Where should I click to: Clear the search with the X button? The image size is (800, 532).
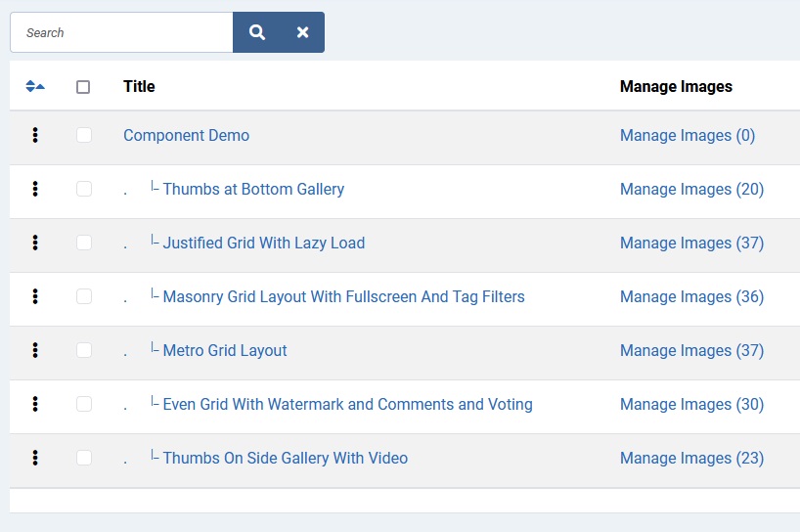point(302,32)
